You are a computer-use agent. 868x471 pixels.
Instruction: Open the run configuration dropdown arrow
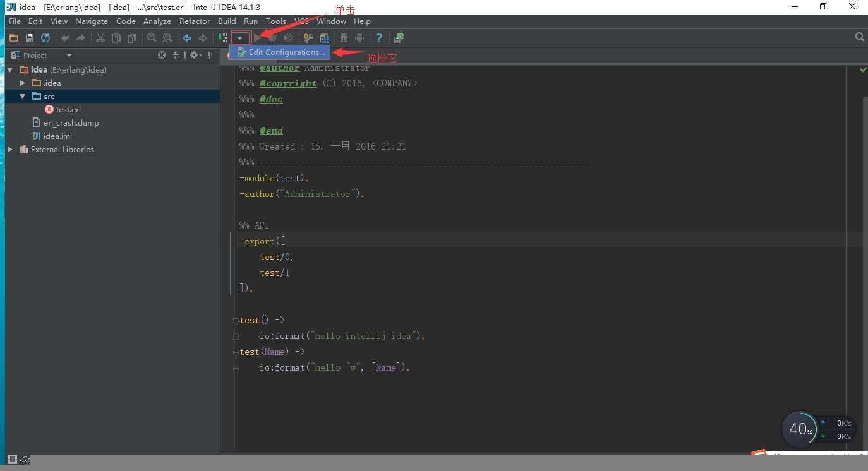pyautogui.click(x=240, y=38)
